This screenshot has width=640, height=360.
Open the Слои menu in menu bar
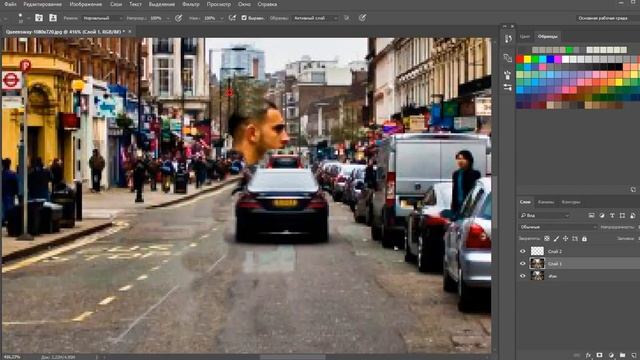116,4
